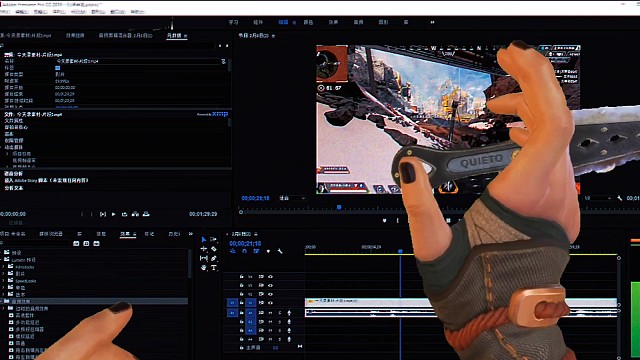Open Effects panel tab menu
This screenshot has width=640, height=360.
tap(135, 234)
